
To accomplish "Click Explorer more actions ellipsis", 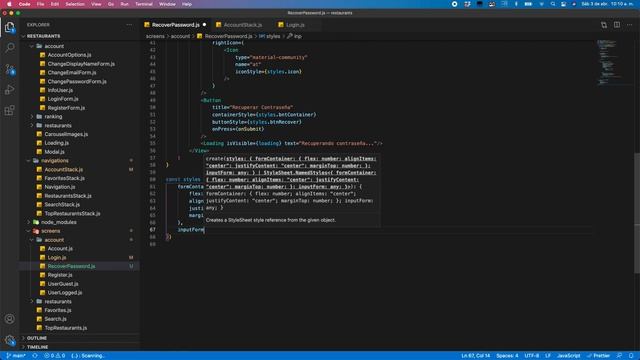I will pyautogui.click(x=129, y=24).
